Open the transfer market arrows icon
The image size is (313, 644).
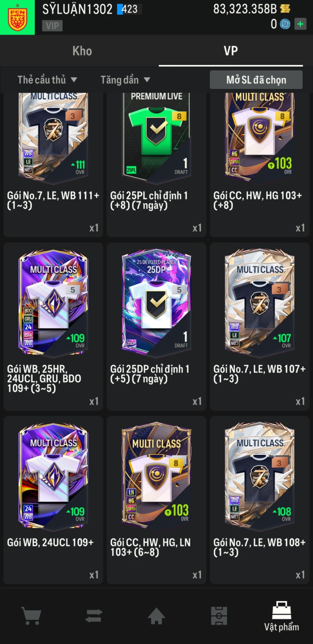[x=94, y=616]
